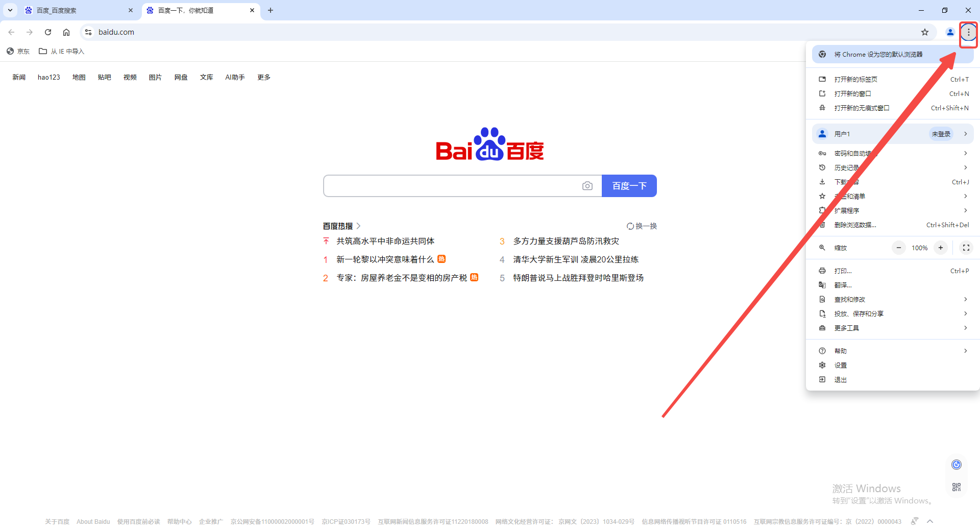View site information icon in address bar

pos(88,32)
